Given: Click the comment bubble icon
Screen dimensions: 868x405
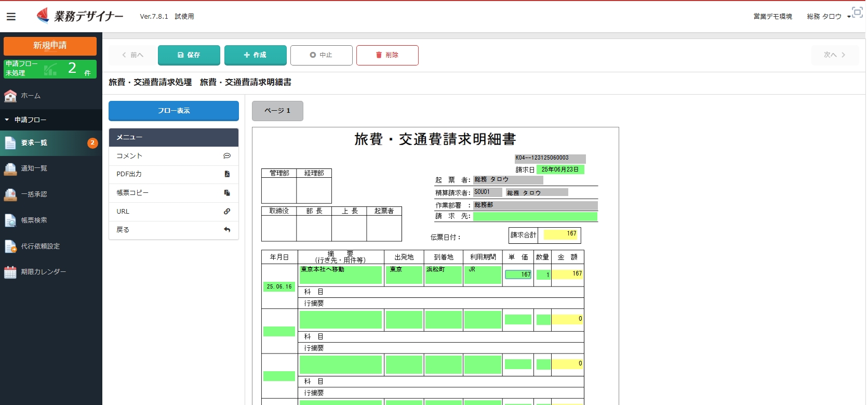Looking at the screenshot, I should point(227,156).
